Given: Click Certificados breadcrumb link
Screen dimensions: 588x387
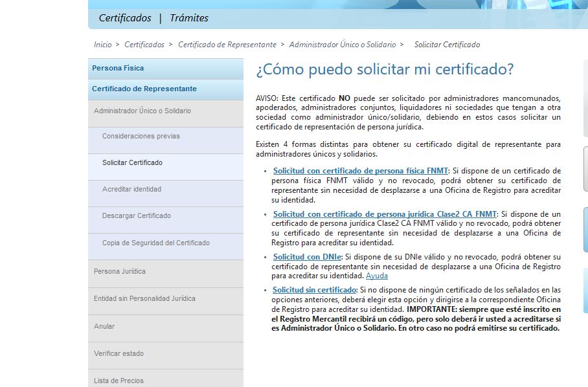Looking at the screenshot, I should coord(144,45).
